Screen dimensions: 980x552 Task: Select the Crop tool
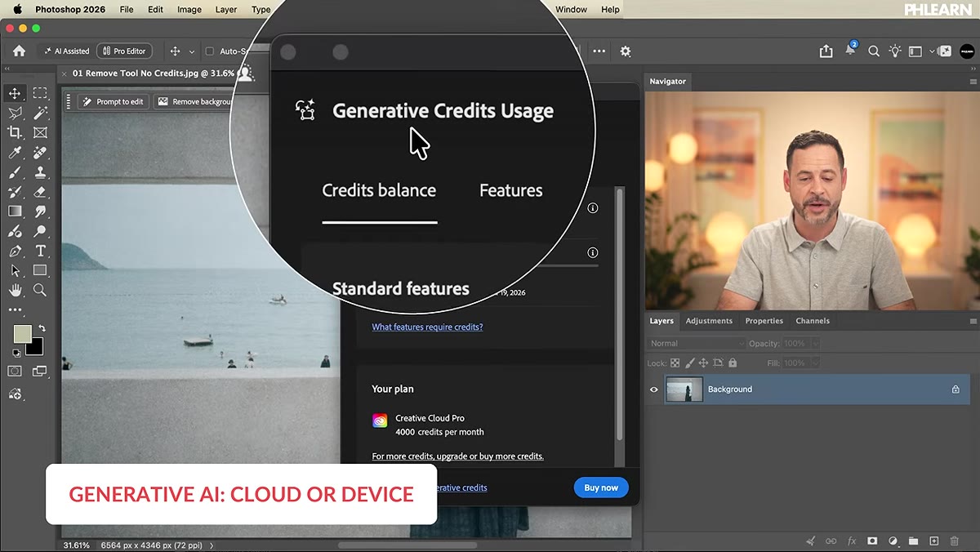pos(15,132)
